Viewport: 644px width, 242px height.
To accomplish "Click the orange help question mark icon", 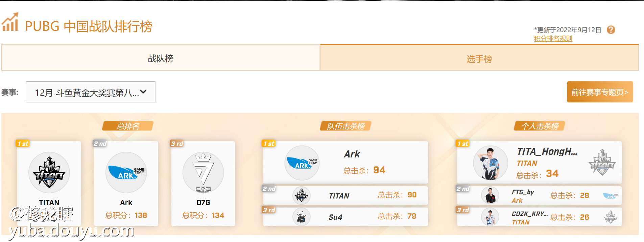I will coord(611,30).
